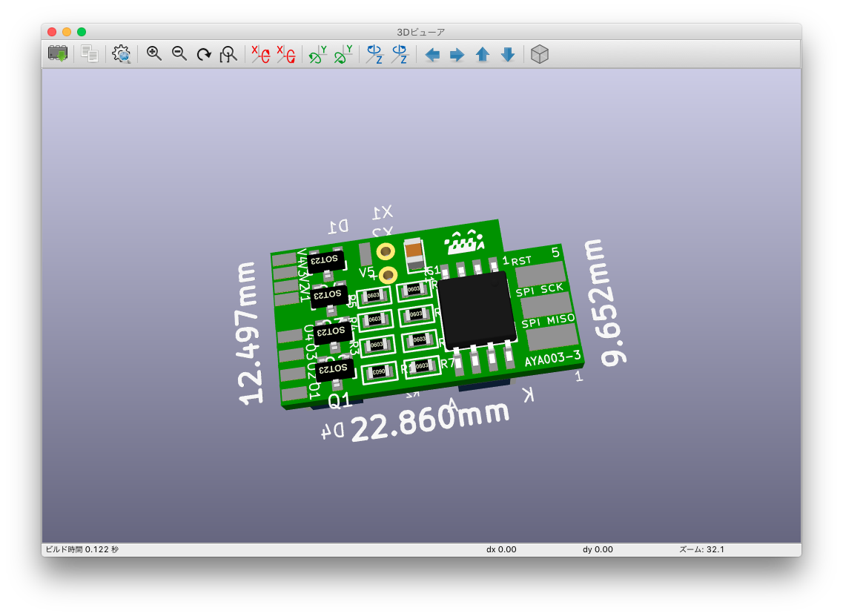Fit the board in the view

point(228,54)
